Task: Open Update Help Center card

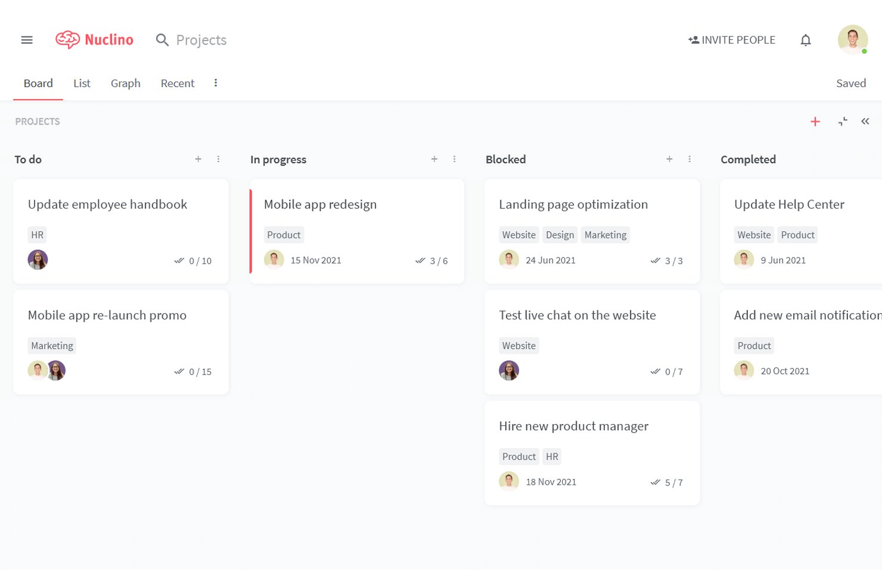Action: pyautogui.click(x=801, y=231)
